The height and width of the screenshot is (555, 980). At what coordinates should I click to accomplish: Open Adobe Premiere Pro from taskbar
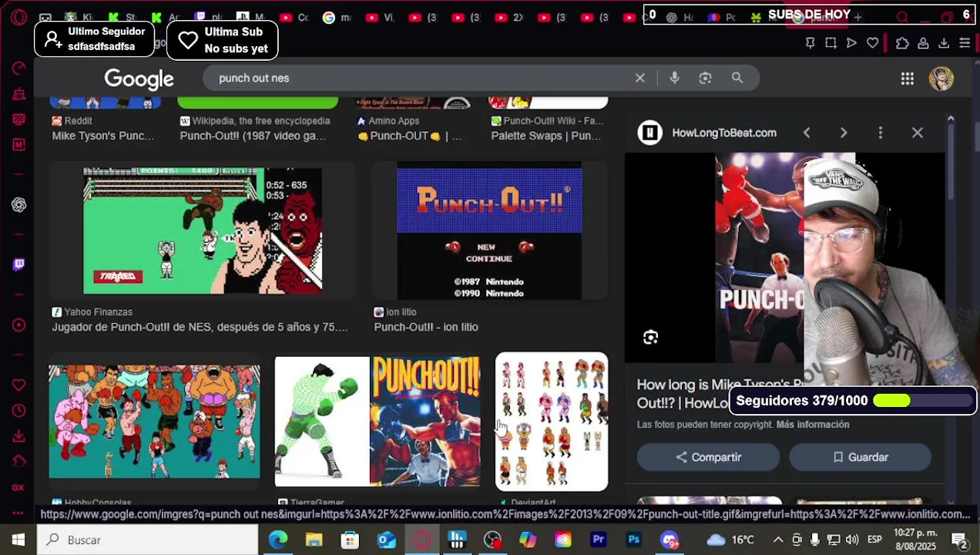pos(599,540)
